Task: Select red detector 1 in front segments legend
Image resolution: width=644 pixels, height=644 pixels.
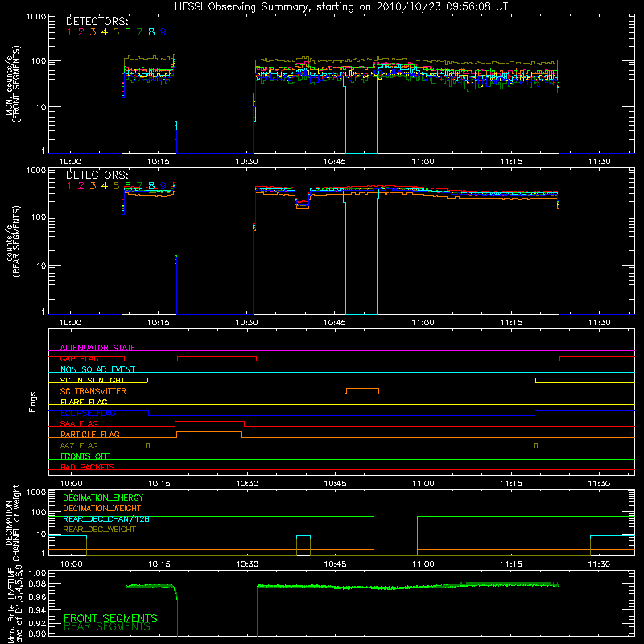Action: (69, 32)
